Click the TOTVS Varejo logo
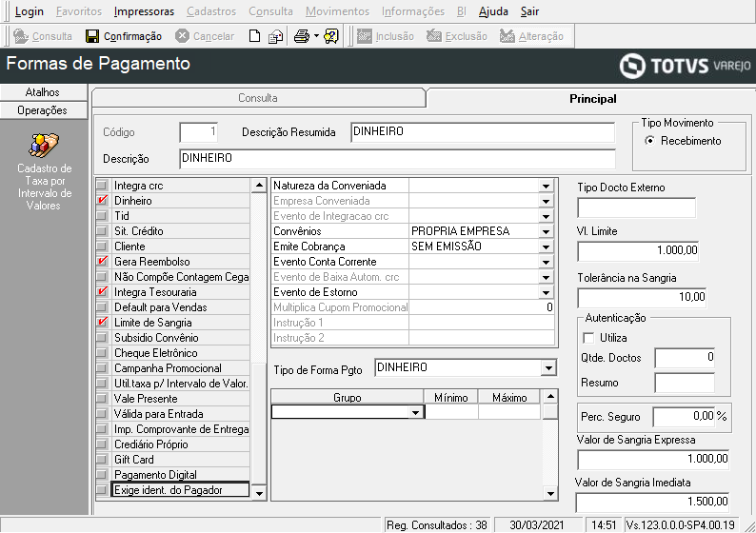The image size is (756, 533). coord(685,66)
